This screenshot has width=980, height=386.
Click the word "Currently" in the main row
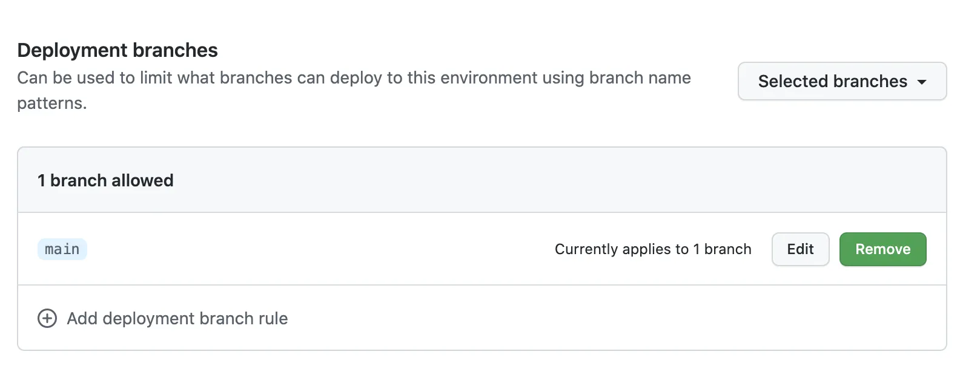(583, 249)
